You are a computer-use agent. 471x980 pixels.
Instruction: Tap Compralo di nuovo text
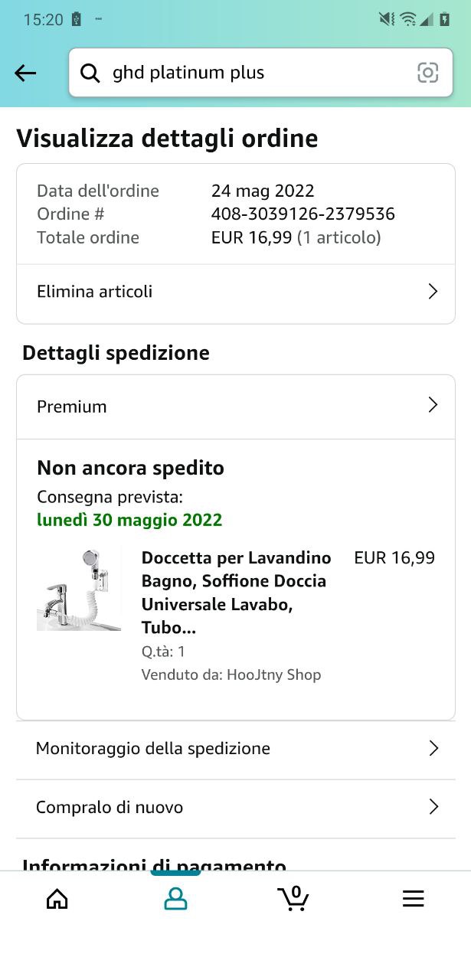[x=110, y=807]
